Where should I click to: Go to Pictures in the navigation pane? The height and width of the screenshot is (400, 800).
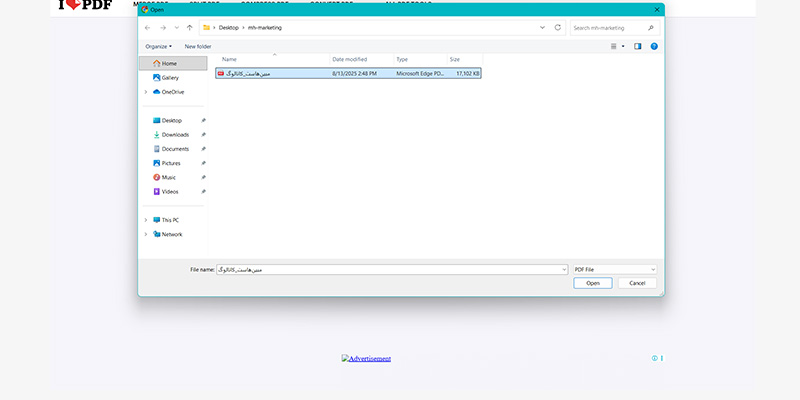point(171,163)
